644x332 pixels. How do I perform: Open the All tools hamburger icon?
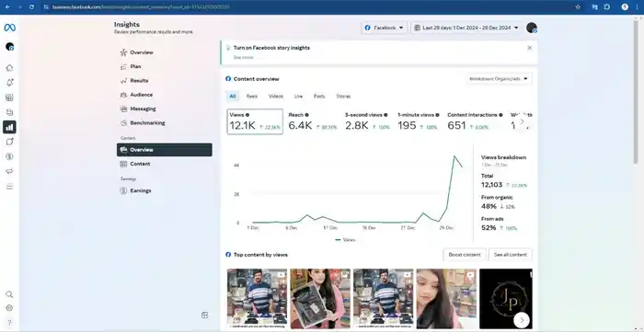9,187
